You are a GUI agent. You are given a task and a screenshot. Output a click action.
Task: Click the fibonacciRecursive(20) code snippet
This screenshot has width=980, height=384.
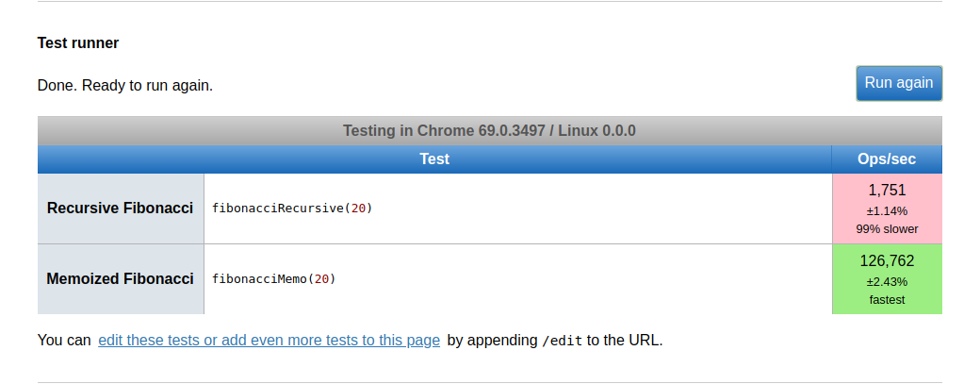click(x=292, y=208)
